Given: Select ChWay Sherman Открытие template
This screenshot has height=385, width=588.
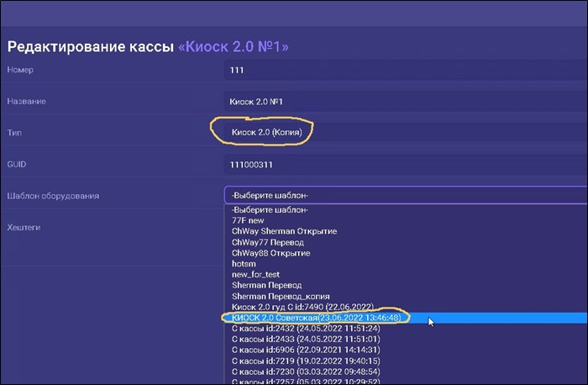Looking at the screenshot, I should 406,231.
